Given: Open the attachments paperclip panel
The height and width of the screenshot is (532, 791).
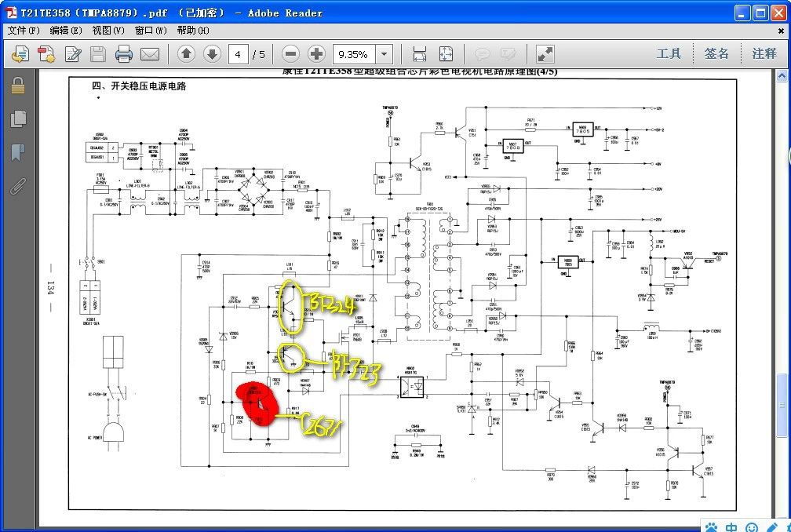Looking at the screenshot, I should 17,186.
